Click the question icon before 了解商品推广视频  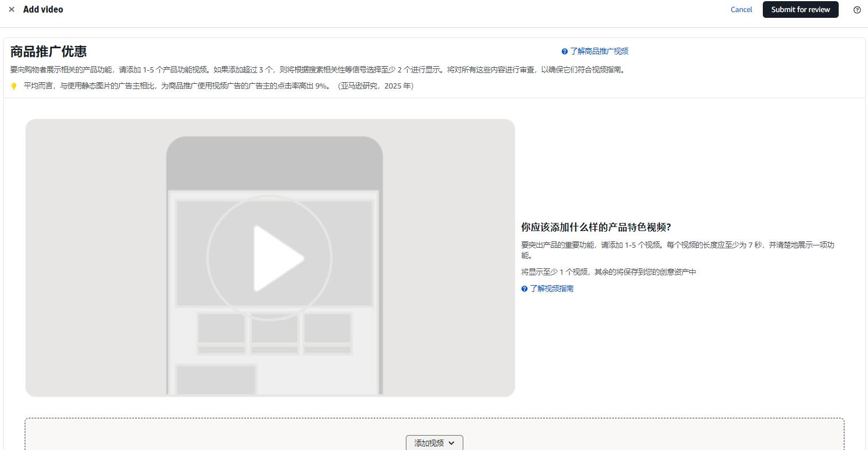(x=564, y=52)
